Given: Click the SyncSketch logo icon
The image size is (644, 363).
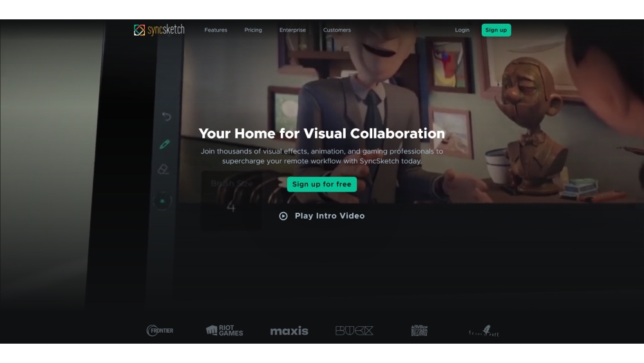Looking at the screenshot, I should coord(139,30).
